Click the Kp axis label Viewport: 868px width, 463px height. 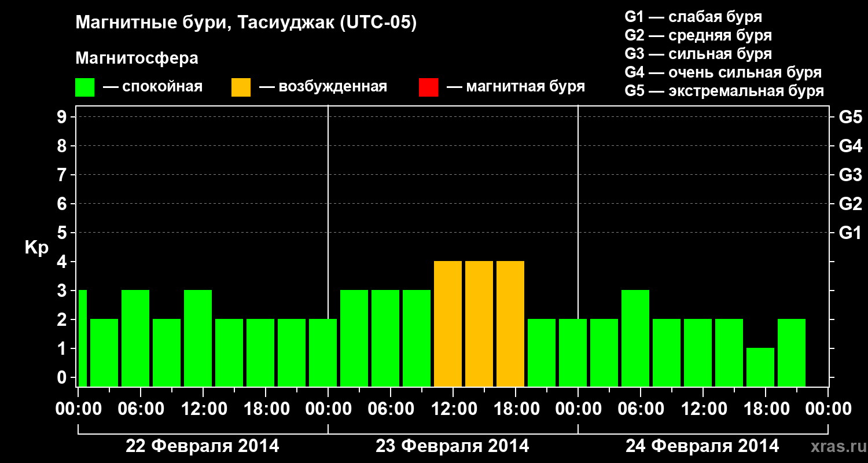click(36, 248)
